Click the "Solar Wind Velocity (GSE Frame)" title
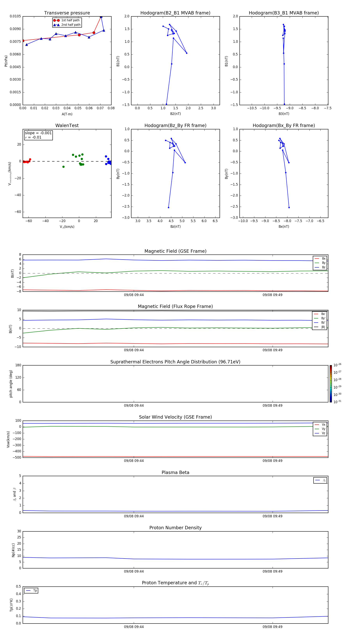 point(175,417)
